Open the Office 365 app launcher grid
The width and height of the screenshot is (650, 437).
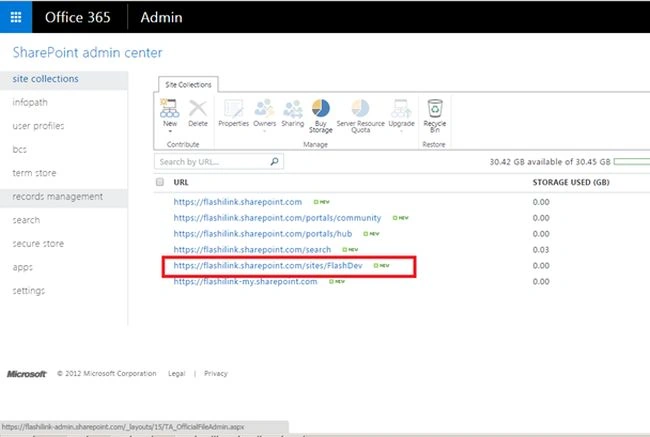tap(16, 17)
